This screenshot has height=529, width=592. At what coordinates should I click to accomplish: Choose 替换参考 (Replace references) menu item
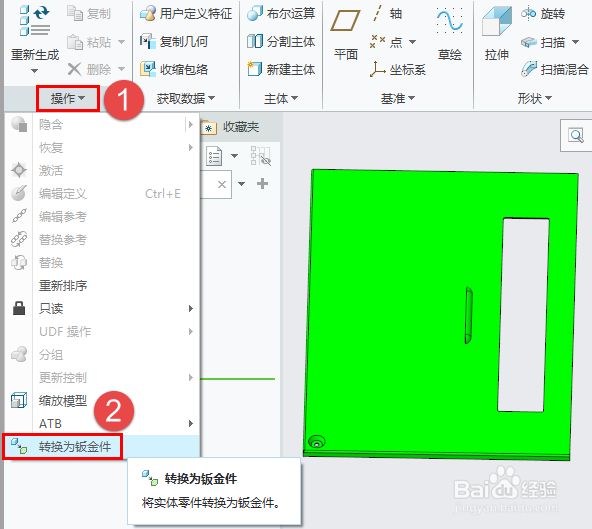(102, 239)
